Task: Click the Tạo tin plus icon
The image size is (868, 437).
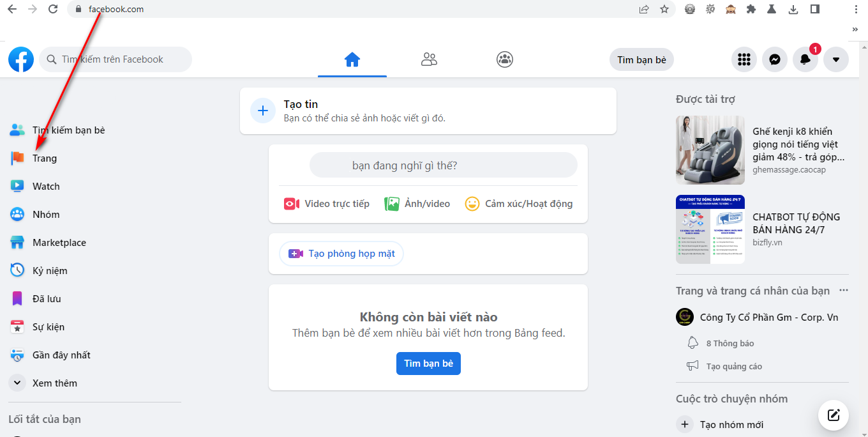Action: coord(263,111)
